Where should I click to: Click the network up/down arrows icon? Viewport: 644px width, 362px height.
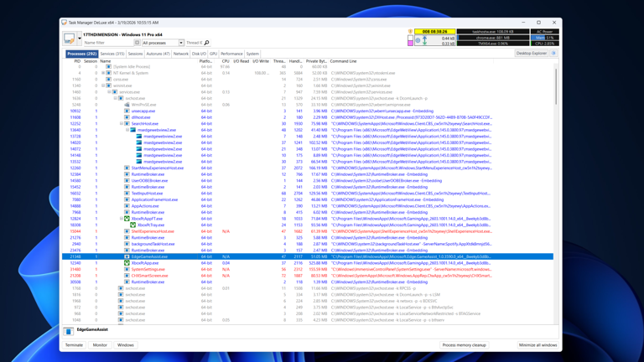pos(424,40)
